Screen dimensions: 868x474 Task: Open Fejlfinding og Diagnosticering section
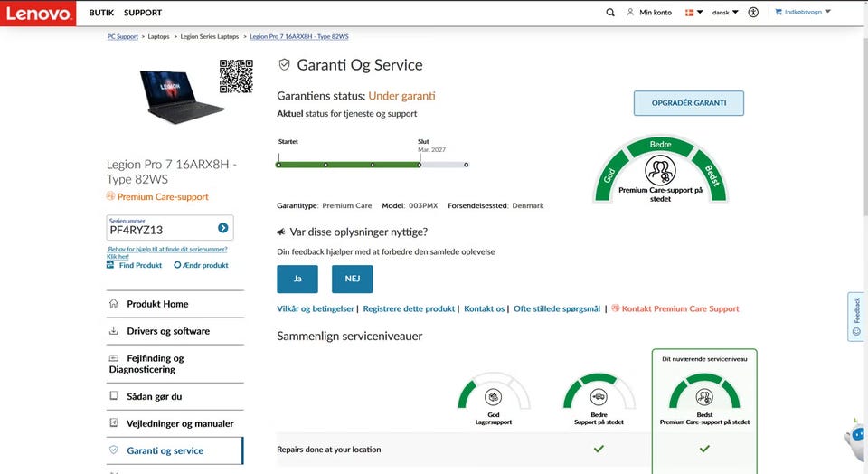tap(175, 364)
